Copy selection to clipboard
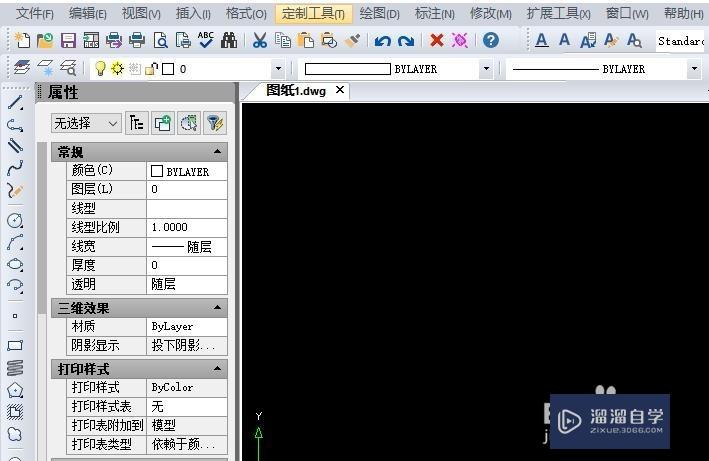The width and height of the screenshot is (709, 461). [x=283, y=41]
